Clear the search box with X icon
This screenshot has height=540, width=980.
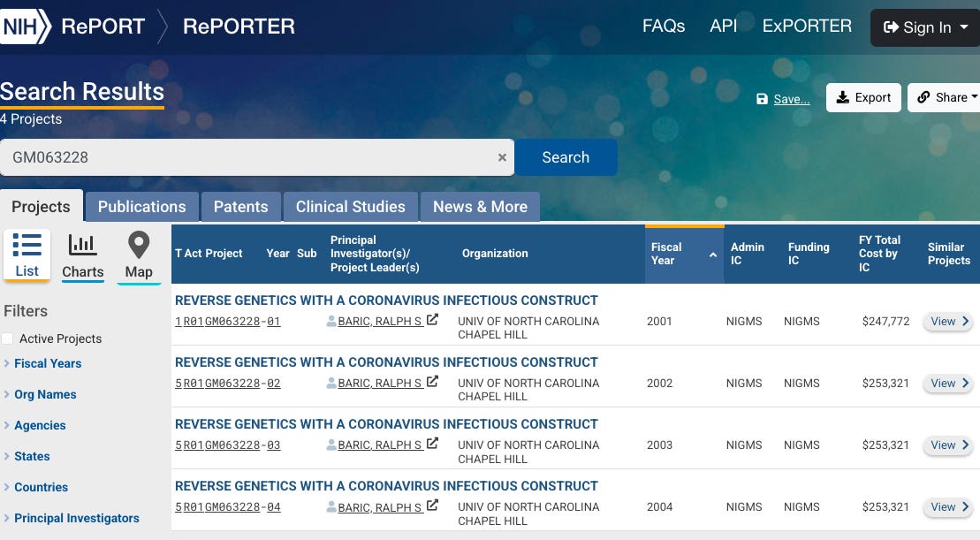[502, 157]
